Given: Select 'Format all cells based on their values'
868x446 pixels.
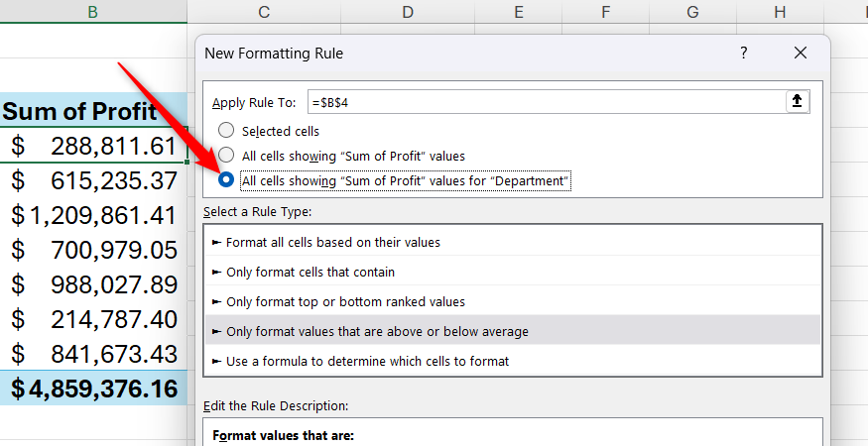Looking at the screenshot, I should (x=513, y=243).
